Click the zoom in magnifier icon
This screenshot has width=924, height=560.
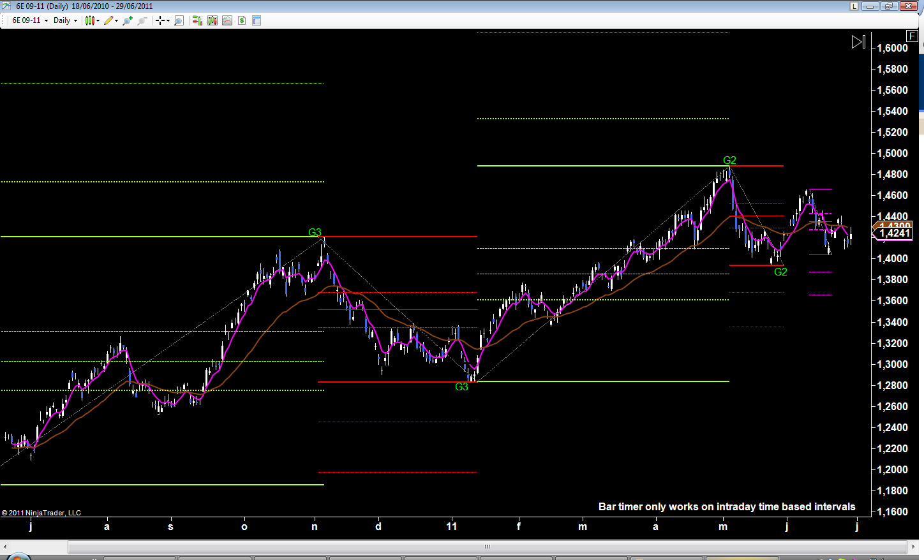[128, 20]
